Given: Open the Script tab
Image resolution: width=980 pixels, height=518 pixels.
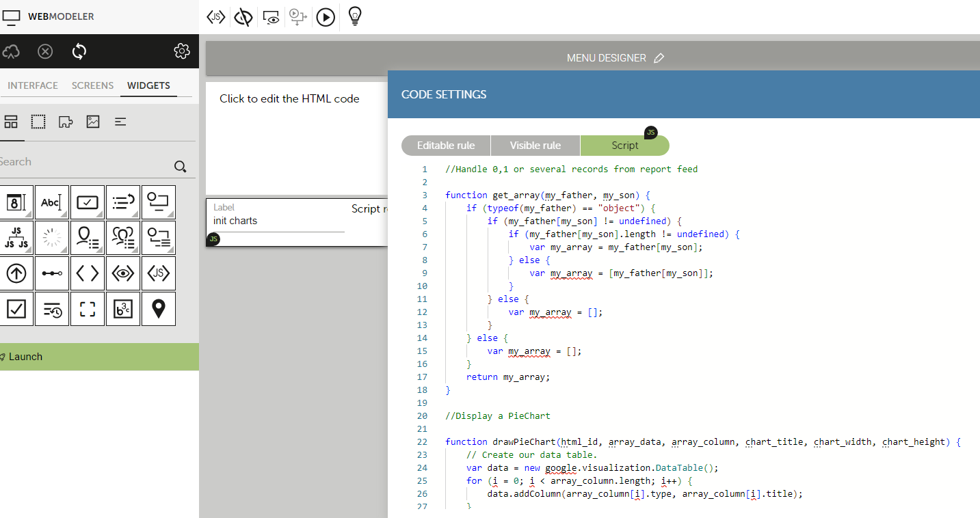Looking at the screenshot, I should coord(625,145).
